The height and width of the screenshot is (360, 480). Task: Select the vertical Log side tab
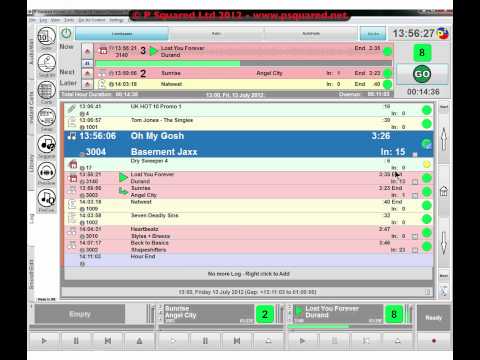coord(32,218)
